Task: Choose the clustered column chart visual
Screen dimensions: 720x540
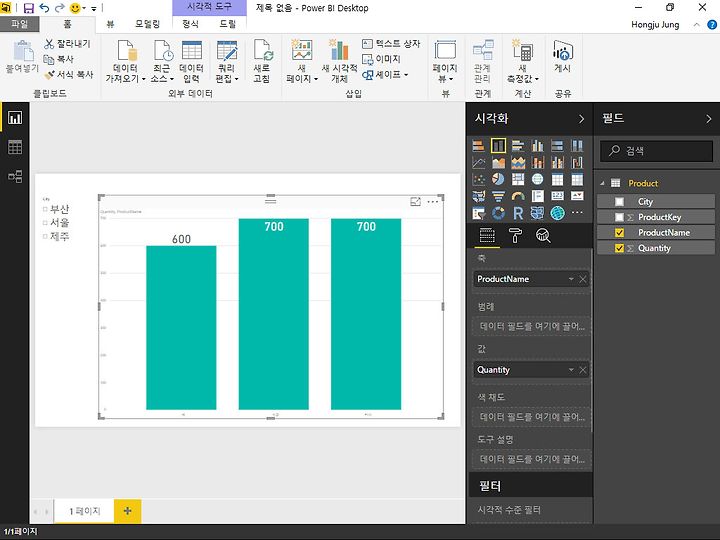Action: (538, 146)
